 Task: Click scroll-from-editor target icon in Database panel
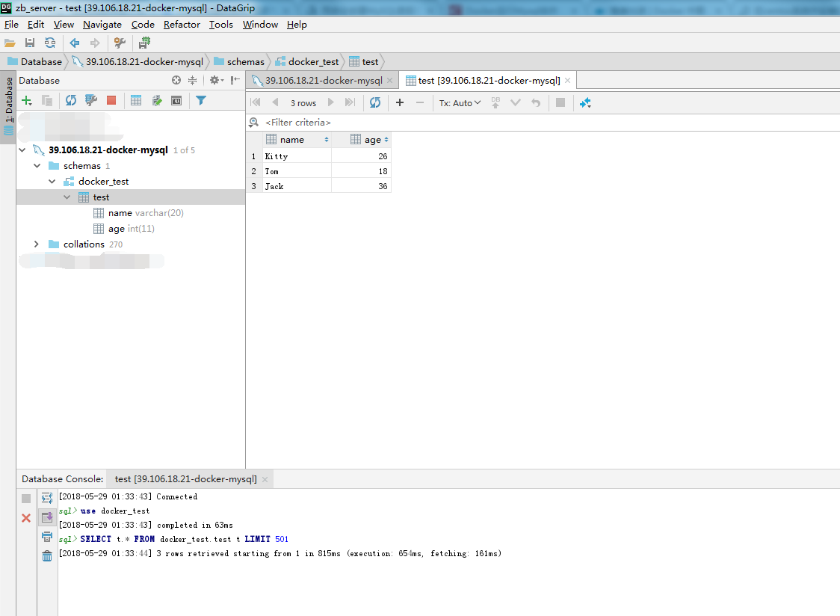(176, 81)
